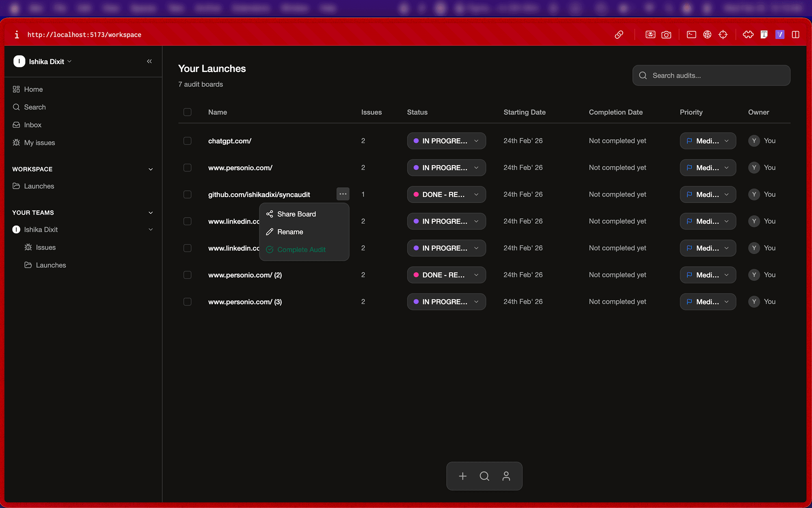Screen dimensions: 812x508
Task: Collapse the sidebar with double-chevron icon
Action: (x=149, y=61)
